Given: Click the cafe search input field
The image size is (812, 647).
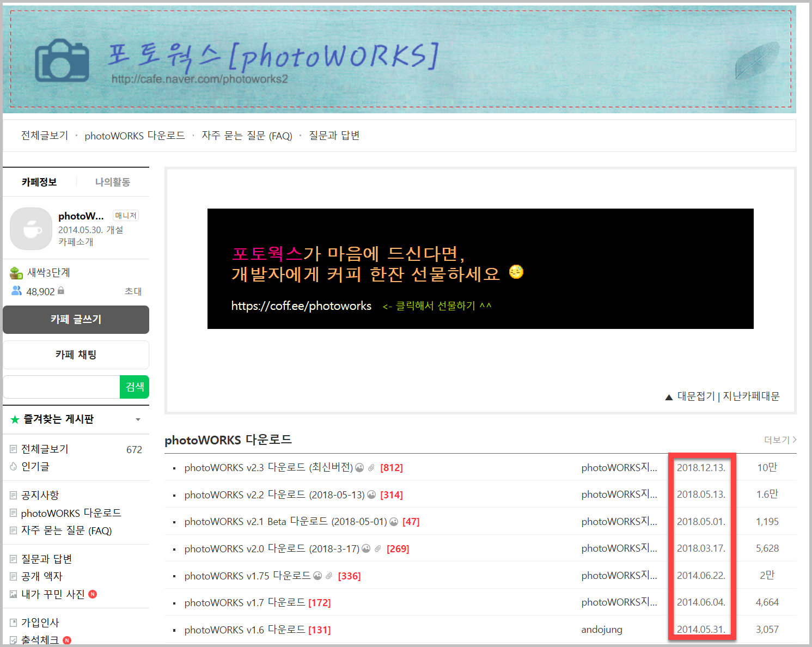Looking at the screenshot, I should (62, 387).
